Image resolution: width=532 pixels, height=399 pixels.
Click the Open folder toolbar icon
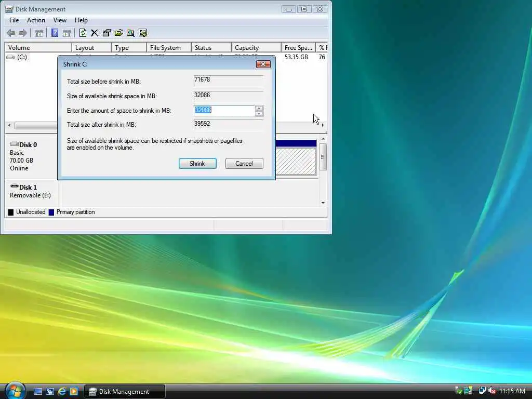point(118,33)
